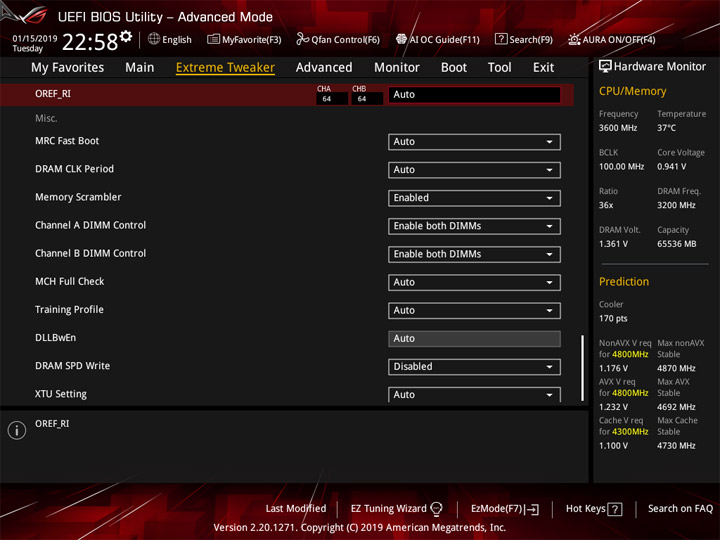This screenshot has width=720, height=540.
Task: Open XTU Setting dropdown
Action: (x=474, y=394)
